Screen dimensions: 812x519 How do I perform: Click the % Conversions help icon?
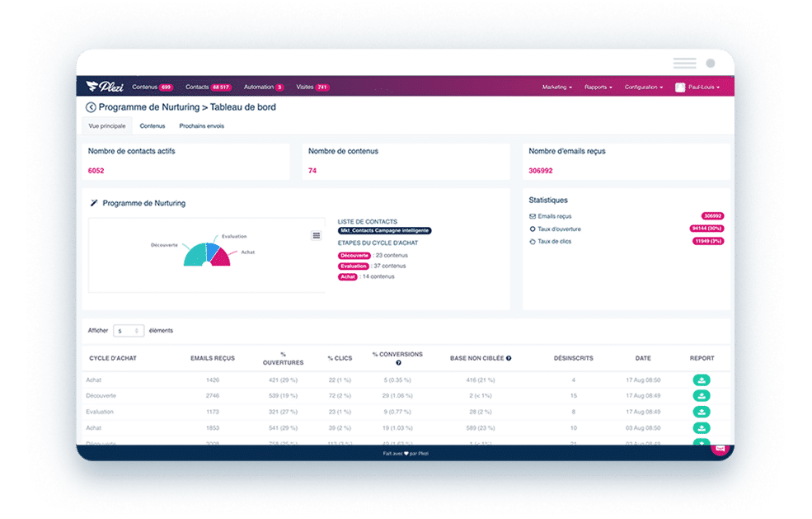398,363
